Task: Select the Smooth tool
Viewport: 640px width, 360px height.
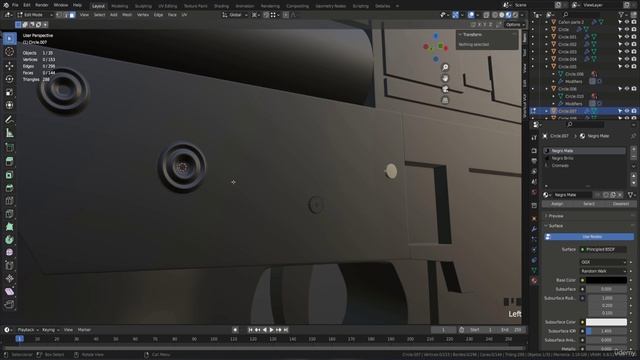Action: [x=9, y=253]
